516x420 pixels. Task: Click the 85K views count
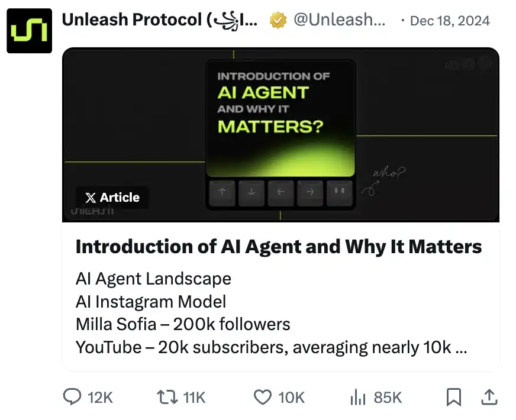pos(388,398)
